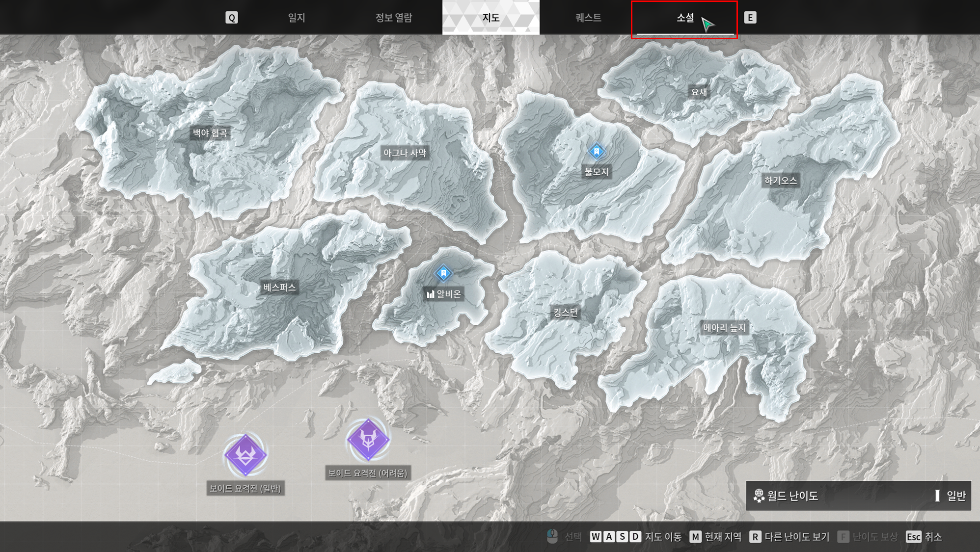The height and width of the screenshot is (552, 980).
Task: Click the blue bookmark marker above 불모지
Action: (597, 151)
